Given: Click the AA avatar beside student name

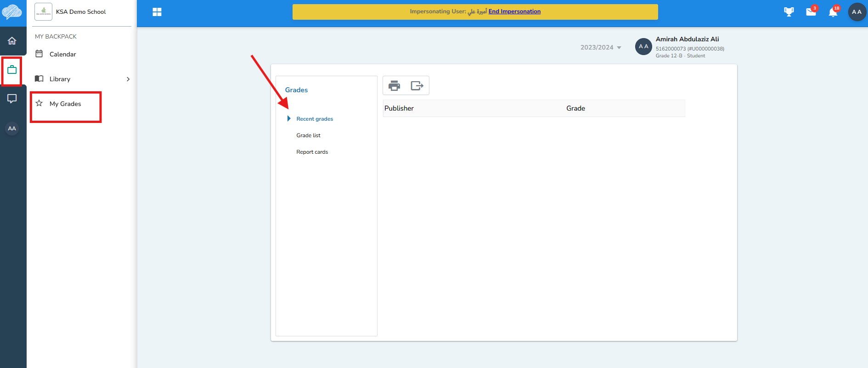Looking at the screenshot, I should coord(643,46).
